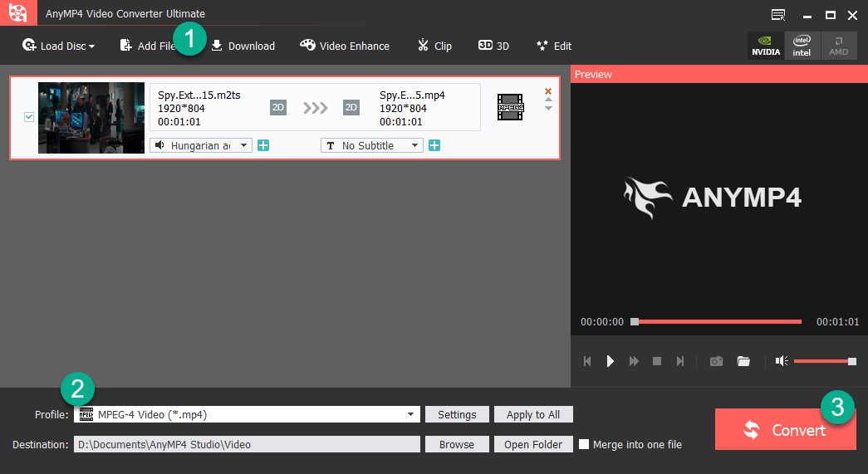Open the Profile format dropdown
Screen dimensions: 868x474
point(247,414)
